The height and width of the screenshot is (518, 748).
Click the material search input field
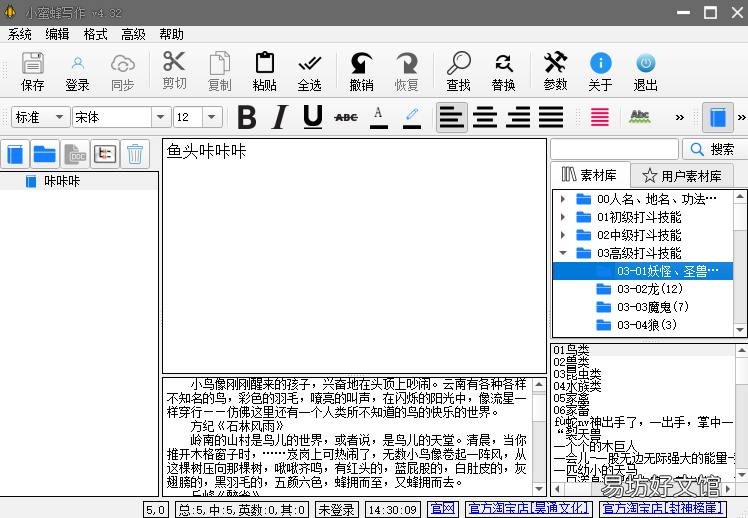[614, 149]
